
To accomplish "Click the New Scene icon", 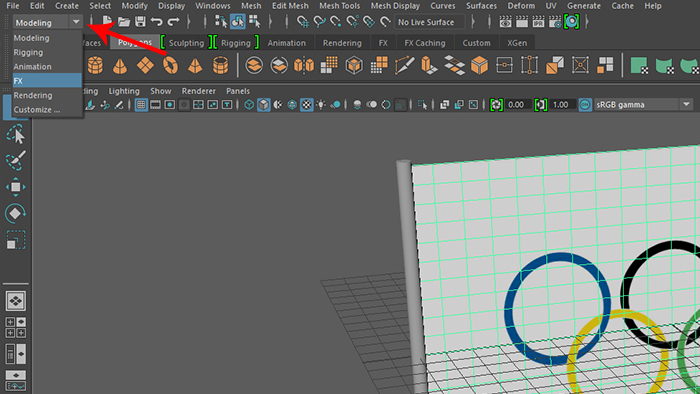I will click(107, 21).
